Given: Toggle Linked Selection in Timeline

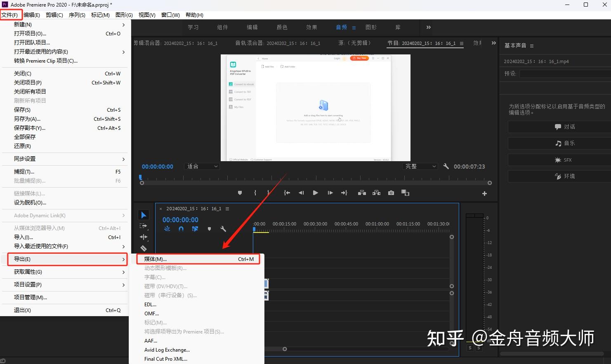Looking at the screenshot, I should click(195, 229).
